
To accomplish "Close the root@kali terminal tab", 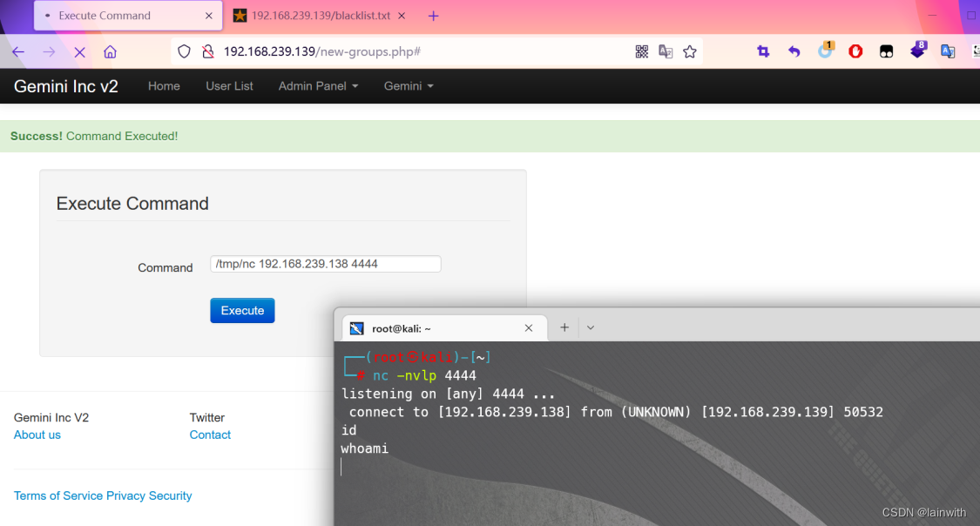I will point(529,328).
